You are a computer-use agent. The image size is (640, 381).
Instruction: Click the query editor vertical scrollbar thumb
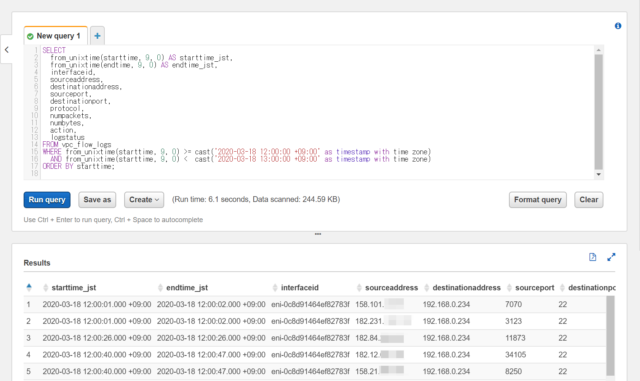click(x=598, y=112)
